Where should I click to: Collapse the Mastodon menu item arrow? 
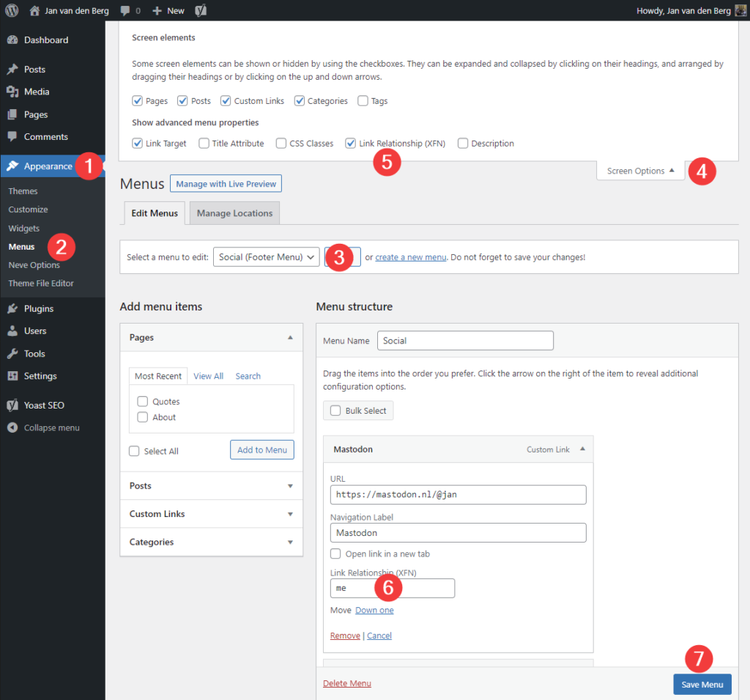pyautogui.click(x=582, y=449)
